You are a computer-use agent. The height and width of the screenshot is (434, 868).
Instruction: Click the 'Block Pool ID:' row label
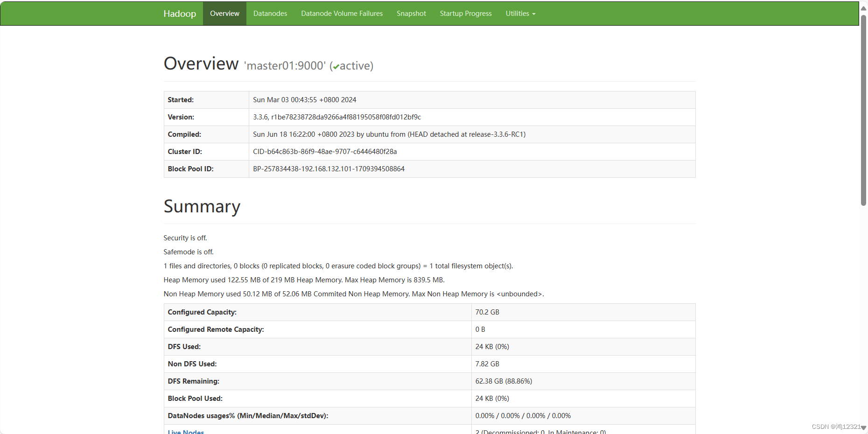tap(190, 169)
